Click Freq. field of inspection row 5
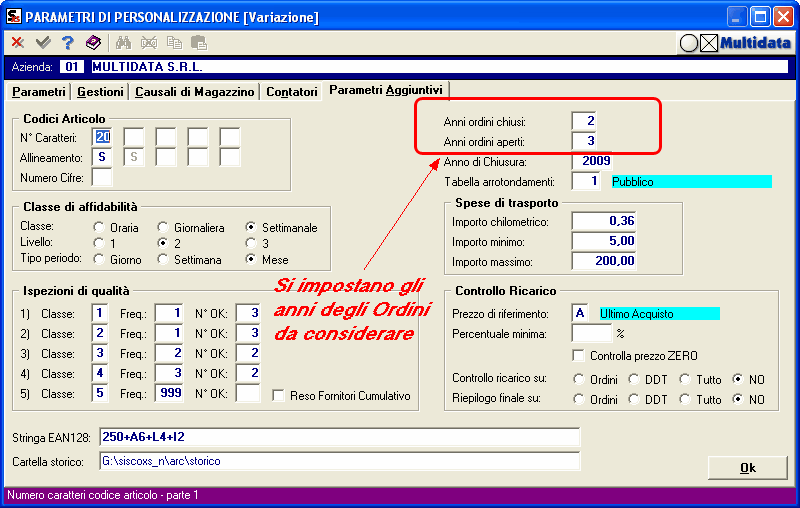Viewport: 800px width, 508px height. point(169,393)
